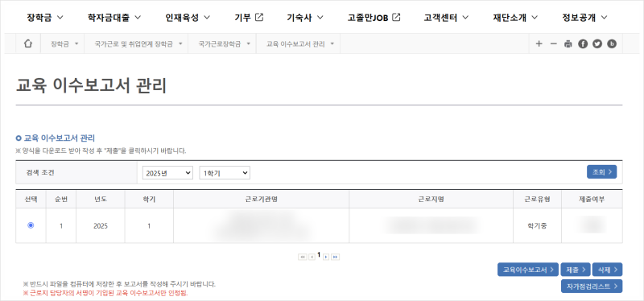Go to previous page arrow in pagination
This screenshot has height=301, width=644.
[x=312, y=257]
